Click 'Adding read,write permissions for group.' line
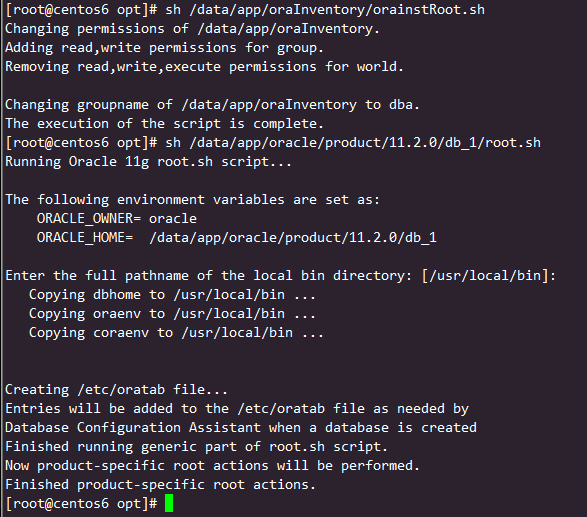Image resolution: width=587 pixels, height=517 pixels. [164, 48]
